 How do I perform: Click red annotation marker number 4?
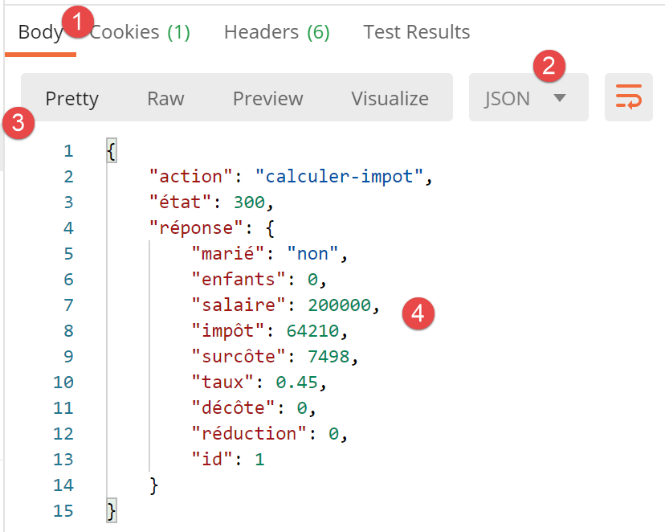pyautogui.click(x=418, y=313)
